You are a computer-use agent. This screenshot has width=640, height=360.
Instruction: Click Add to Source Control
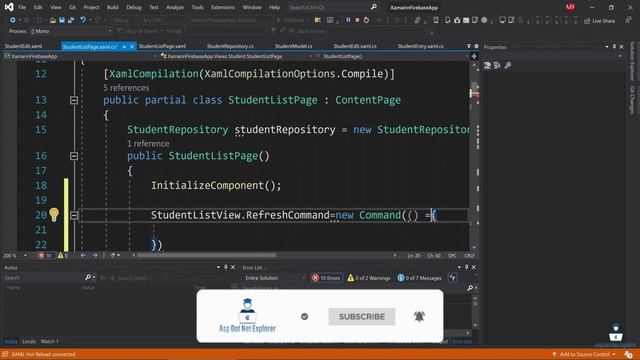[x=584, y=354]
